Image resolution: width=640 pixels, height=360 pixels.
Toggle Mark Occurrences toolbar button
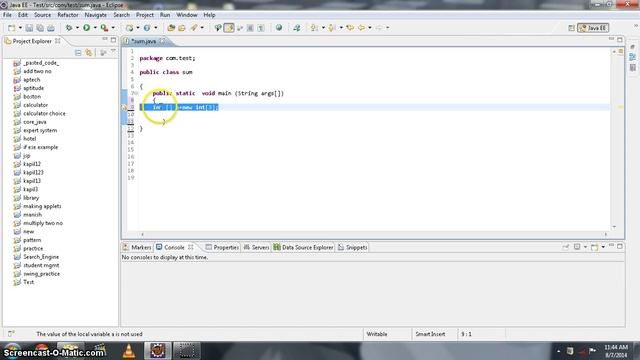tap(229, 28)
